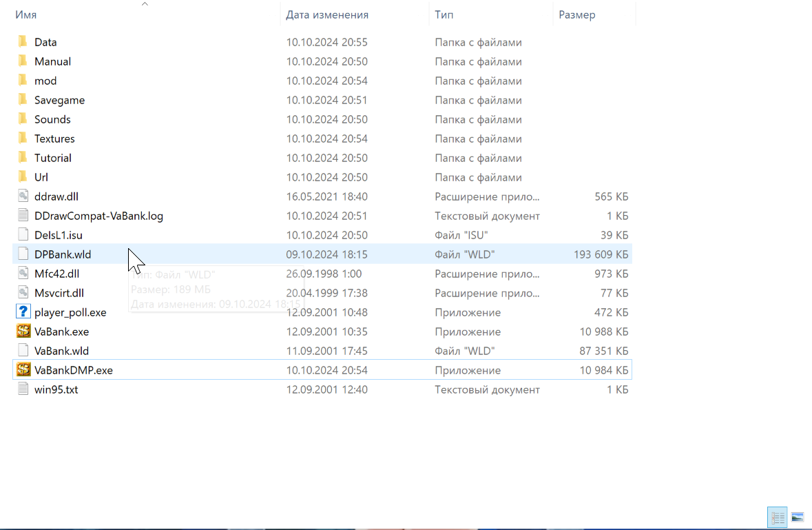This screenshot has width=812, height=530.
Task: Click the 193 609 КБ size value
Action: tap(601, 254)
